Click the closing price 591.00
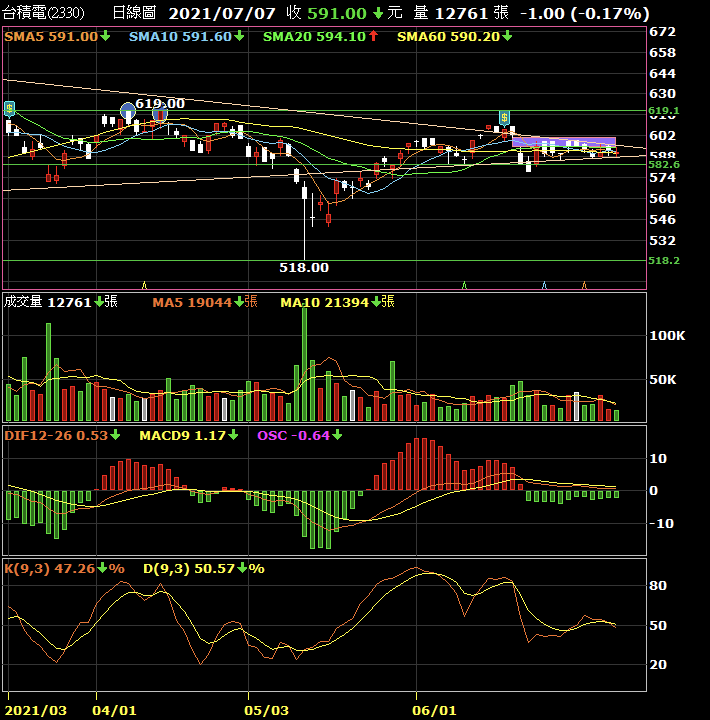710x720 pixels. (x=337, y=13)
